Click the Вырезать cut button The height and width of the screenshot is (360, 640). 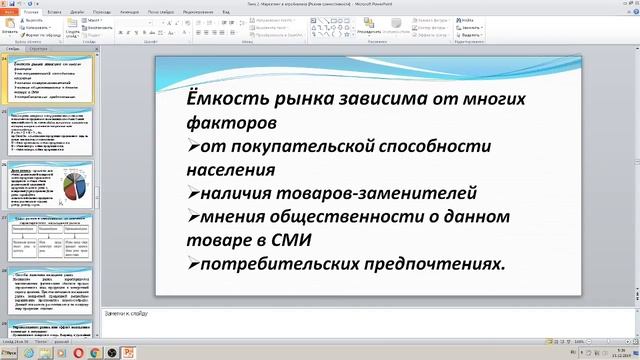pyautogui.click(x=32, y=20)
